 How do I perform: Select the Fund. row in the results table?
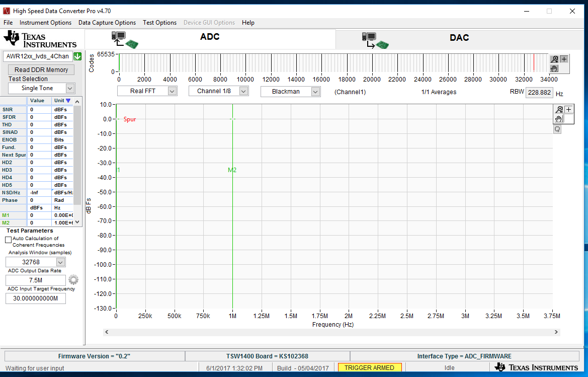click(x=37, y=147)
